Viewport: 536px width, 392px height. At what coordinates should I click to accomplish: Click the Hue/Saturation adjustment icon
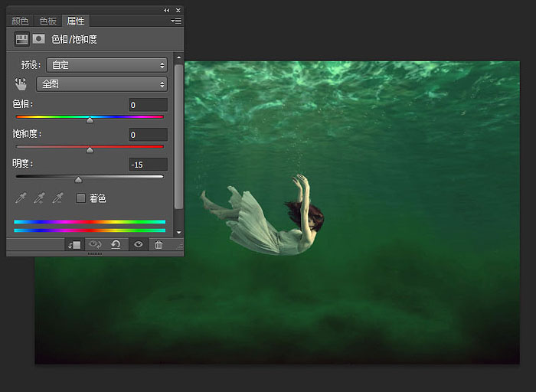coord(21,39)
